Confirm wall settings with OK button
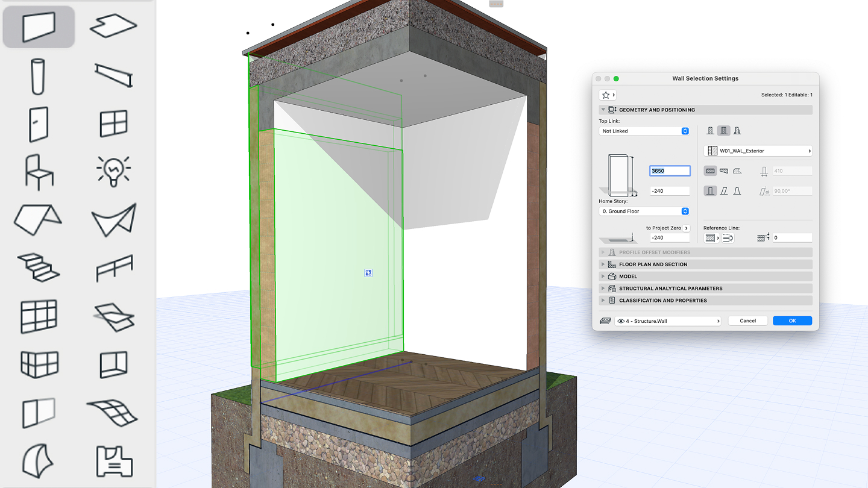Screen dimensions: 868x488 tap(792, 321)
